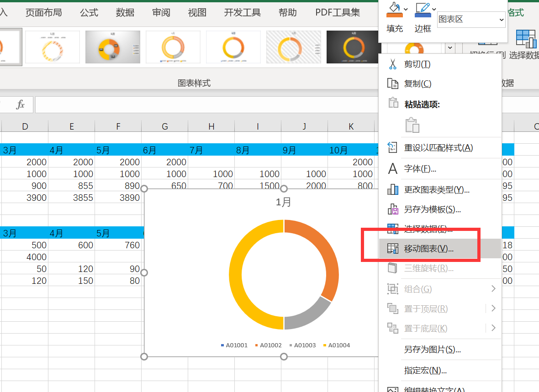539x392 pixels.
Task: Click the A01004 legend entry
Action: (x=337, y=345)
